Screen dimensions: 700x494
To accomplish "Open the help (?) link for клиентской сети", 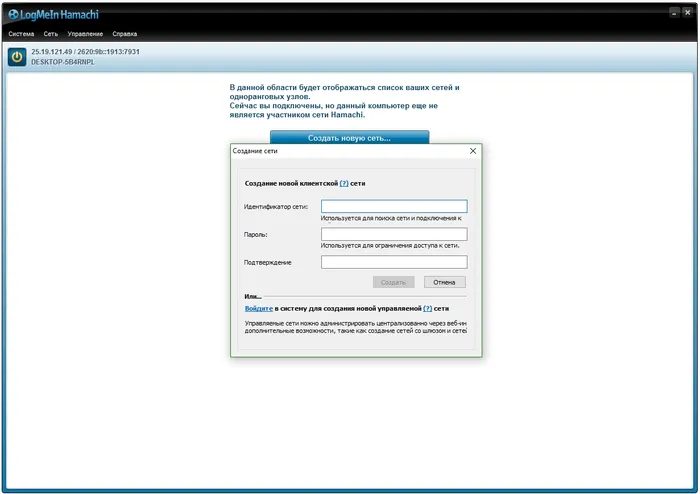I will click(344, 183).
